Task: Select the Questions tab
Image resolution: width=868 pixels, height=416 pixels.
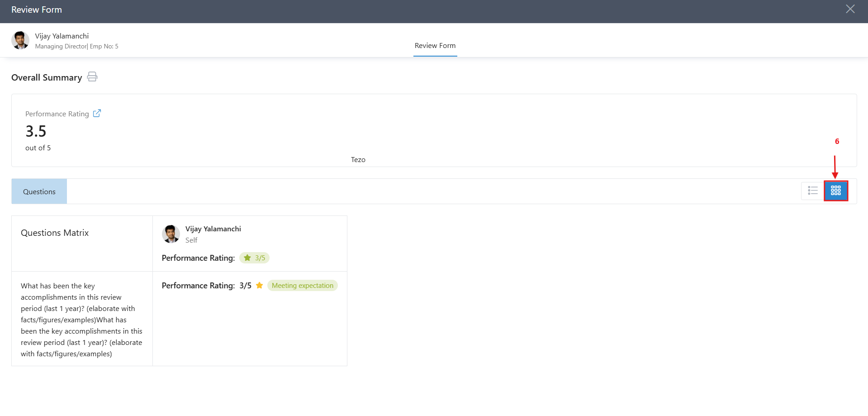Action: (39, 191)
